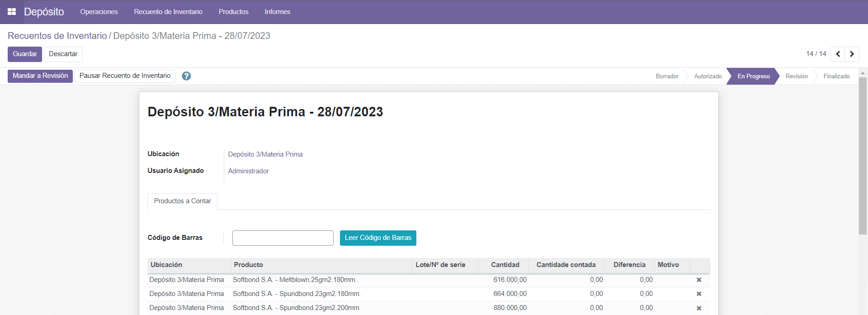The width and height of the screenshot is (868, 315).
Task: Delete the Spundbond.23gm2.200mm row
Action: (699, 308)
